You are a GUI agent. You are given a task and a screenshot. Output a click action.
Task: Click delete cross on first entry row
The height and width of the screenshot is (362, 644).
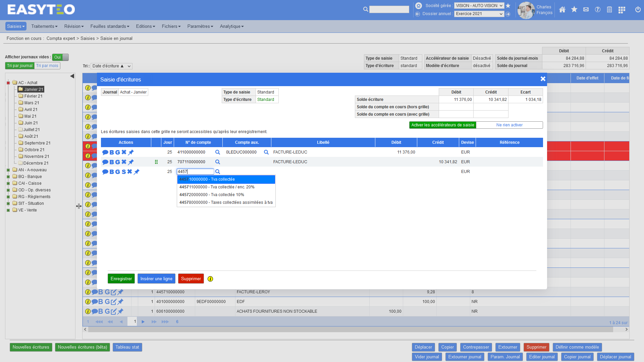[124, 152]
